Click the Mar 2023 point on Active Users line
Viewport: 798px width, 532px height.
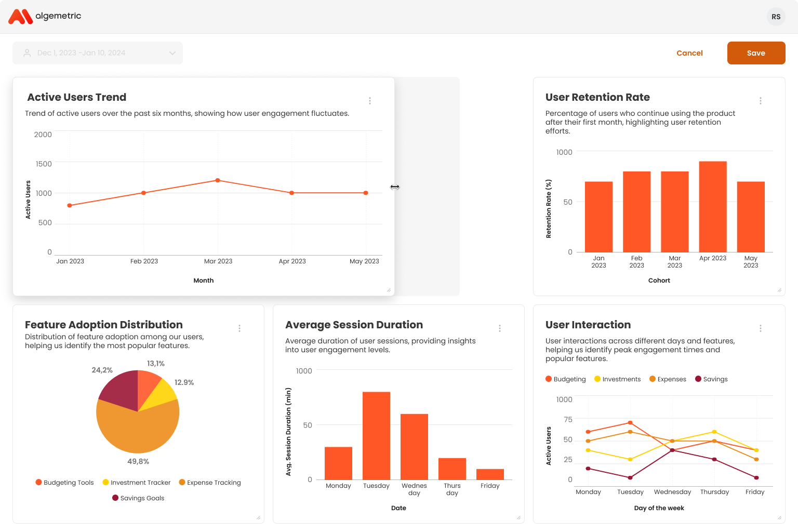point(218,180)
